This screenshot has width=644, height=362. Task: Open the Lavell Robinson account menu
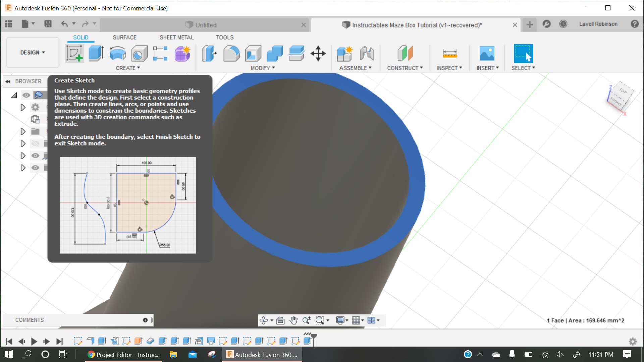click(x=598, y=24)
